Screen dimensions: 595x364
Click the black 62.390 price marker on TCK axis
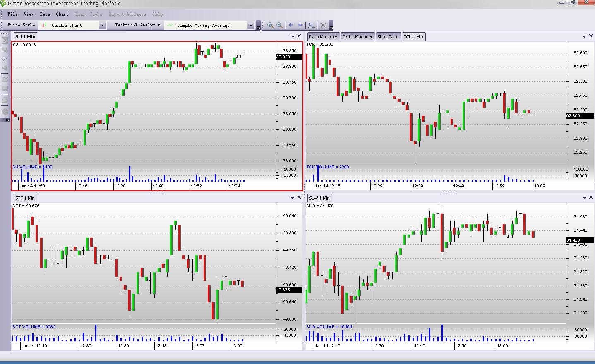(x=580, y=116)
